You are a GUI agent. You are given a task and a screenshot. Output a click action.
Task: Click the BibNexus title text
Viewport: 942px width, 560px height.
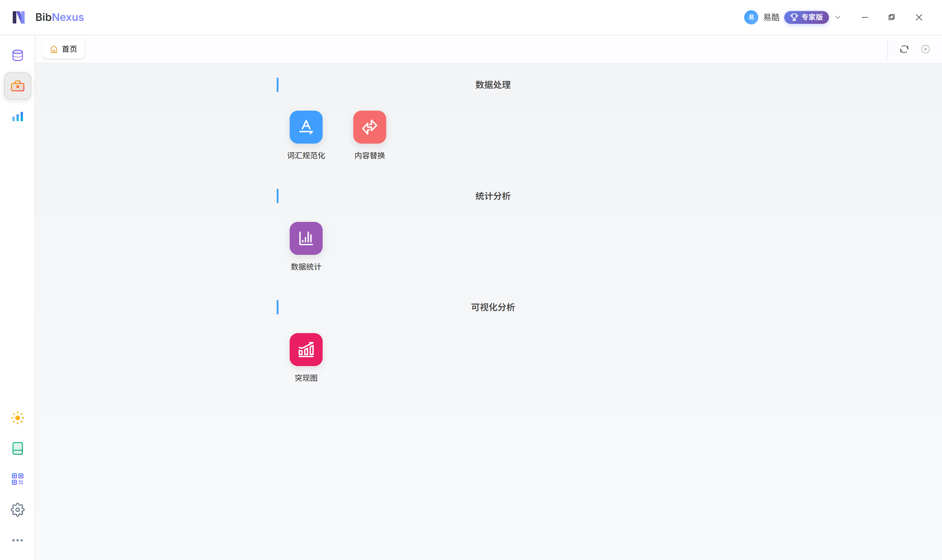pyautogui.click(x=59, y=17)
